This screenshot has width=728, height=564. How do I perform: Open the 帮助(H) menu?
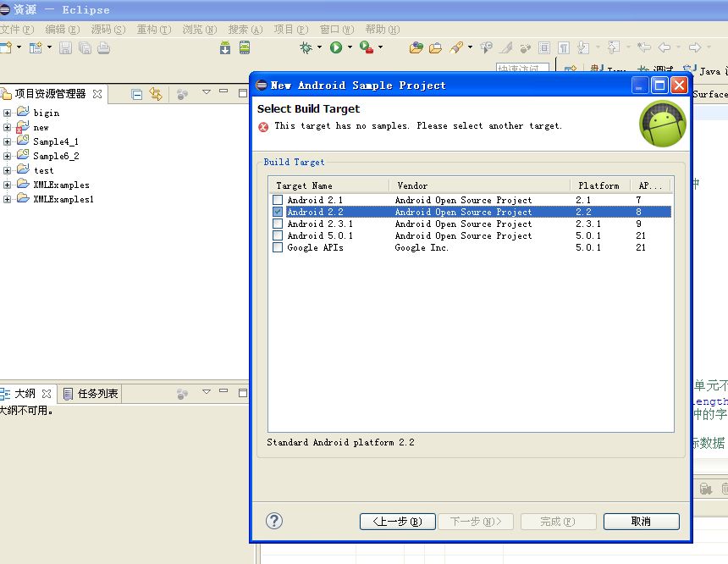click(x=382, y=30)
